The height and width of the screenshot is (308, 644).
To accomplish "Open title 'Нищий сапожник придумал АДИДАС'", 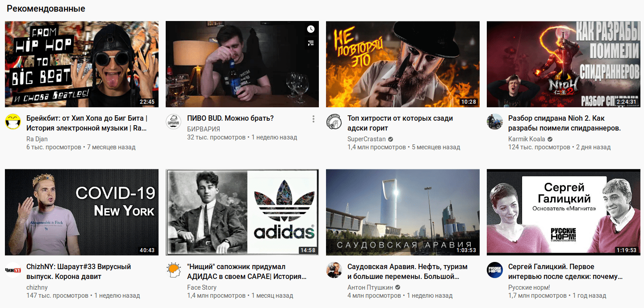I will click(247, 272).
